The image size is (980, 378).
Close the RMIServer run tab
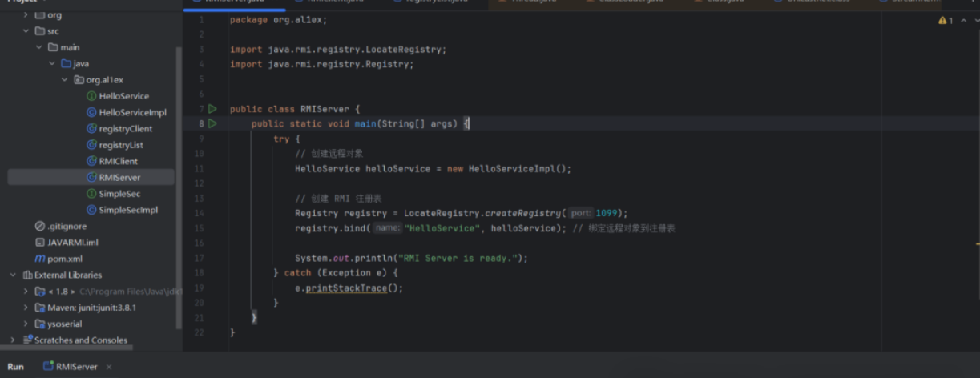coord(109,367)
